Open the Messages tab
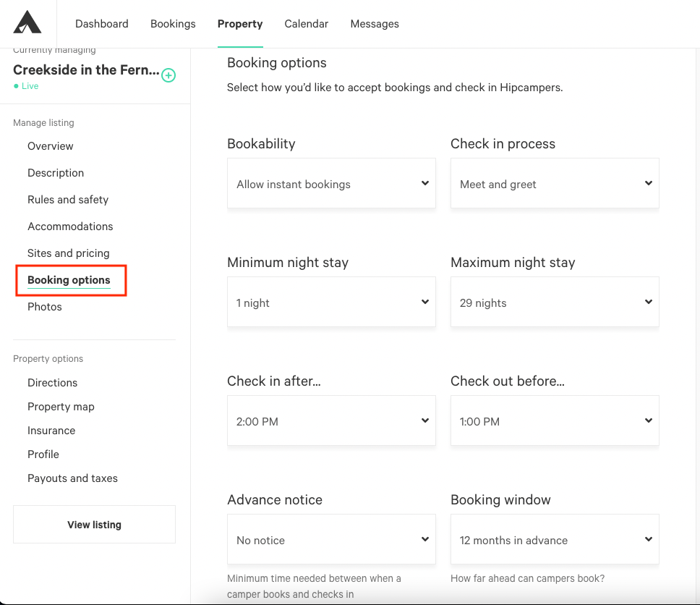The width and height of the screenshot is (700, 605). 375,24
